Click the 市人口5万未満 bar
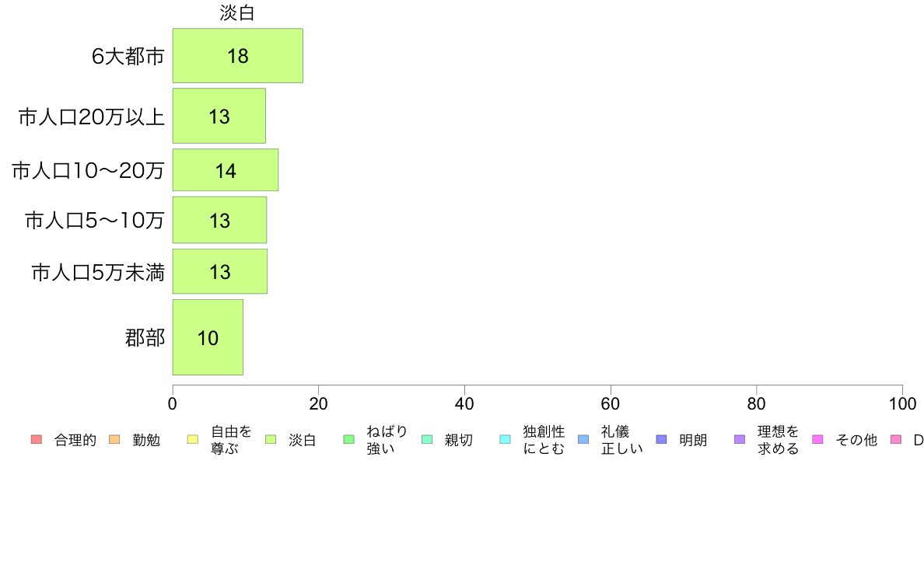This screenshot has width=924, height=572. click(220, 271)
